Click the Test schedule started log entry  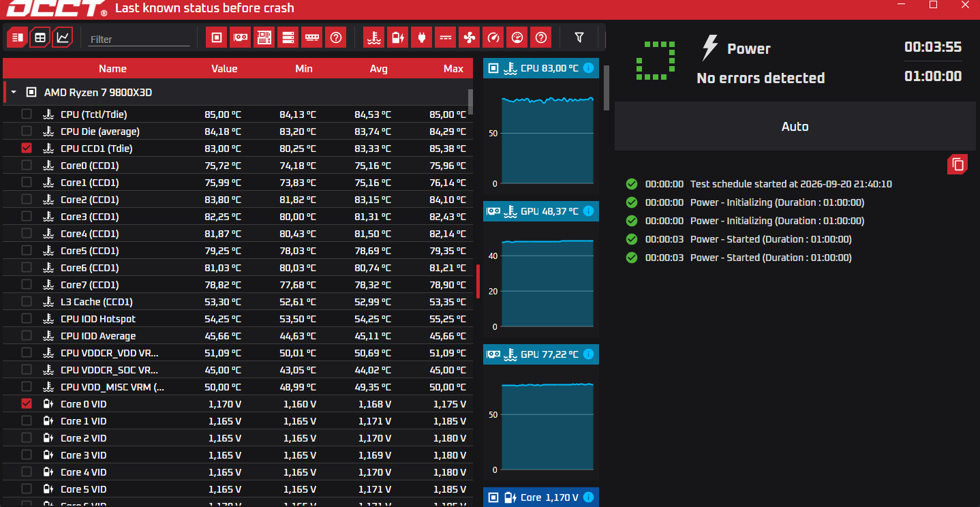point(791,184)
